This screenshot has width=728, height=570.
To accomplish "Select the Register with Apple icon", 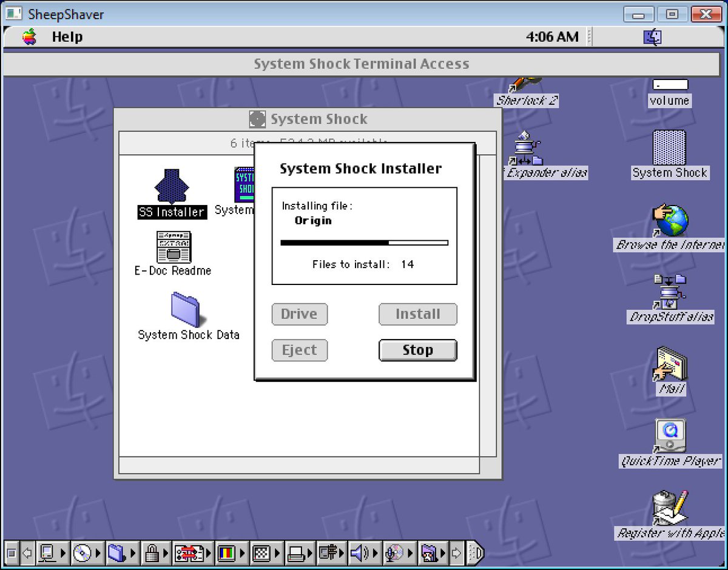I will pos(670,507).
